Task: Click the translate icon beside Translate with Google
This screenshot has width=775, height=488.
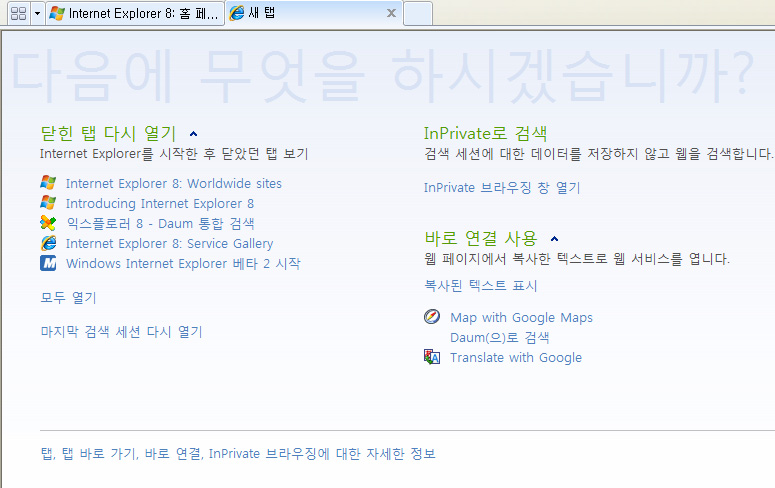Action: pos(431,356)
